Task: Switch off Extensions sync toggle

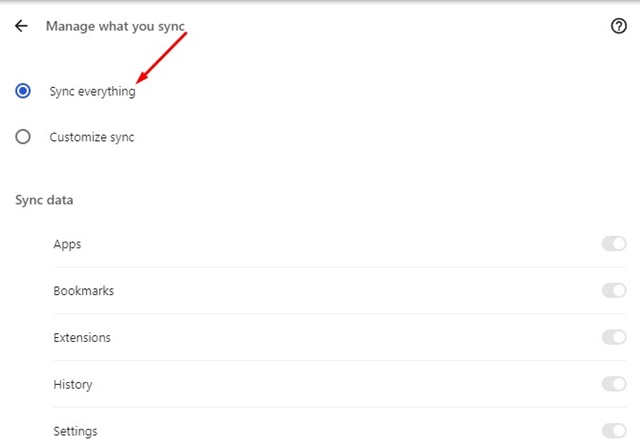Action: 614,338
